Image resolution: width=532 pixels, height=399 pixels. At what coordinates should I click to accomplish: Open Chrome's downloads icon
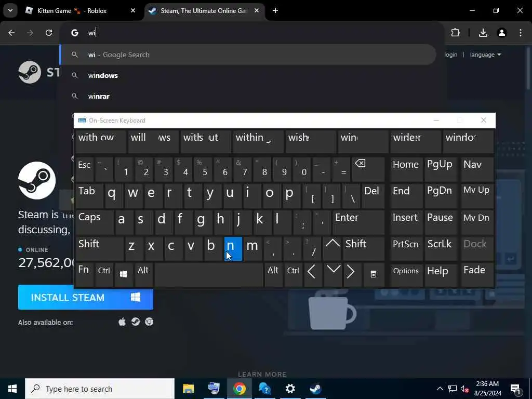click(483, 33)
